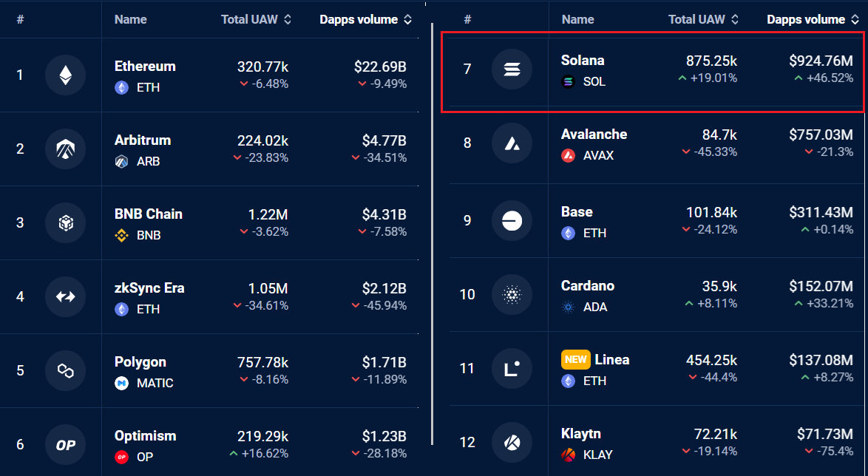Image resolution: width=868 pixels, height=476 pixels.
Task: Click the Cardano chain logo icon
Action: tap(512, 295)
